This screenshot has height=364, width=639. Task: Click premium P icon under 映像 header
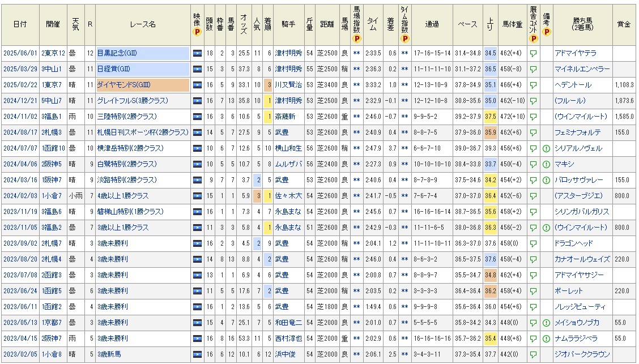coord(197,32)
